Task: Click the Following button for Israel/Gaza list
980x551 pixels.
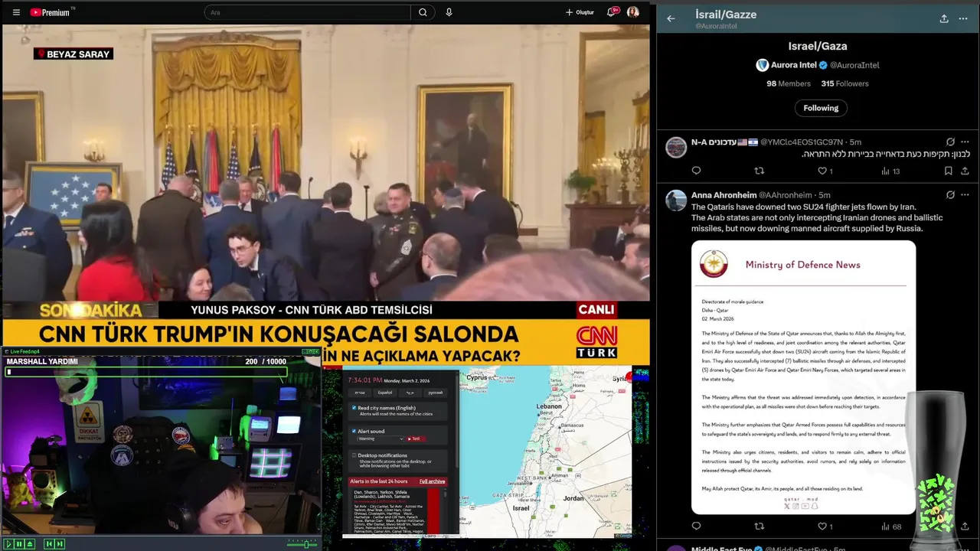Action: coord(821,108)
